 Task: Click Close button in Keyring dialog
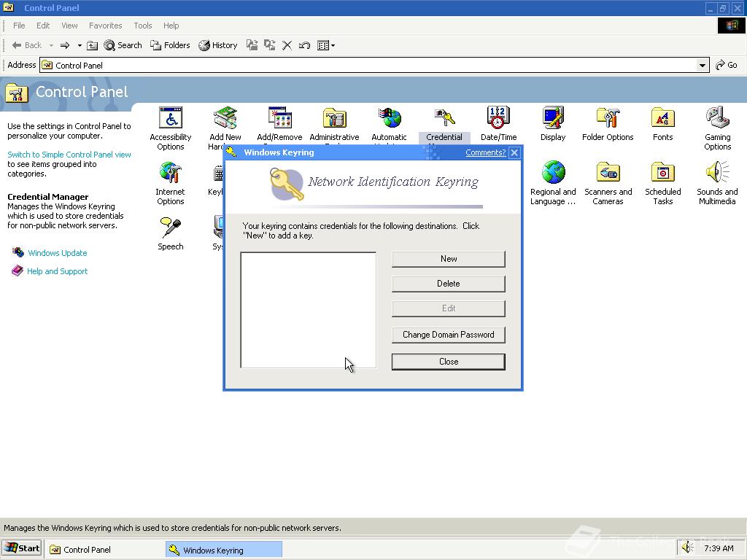(449, 362)
